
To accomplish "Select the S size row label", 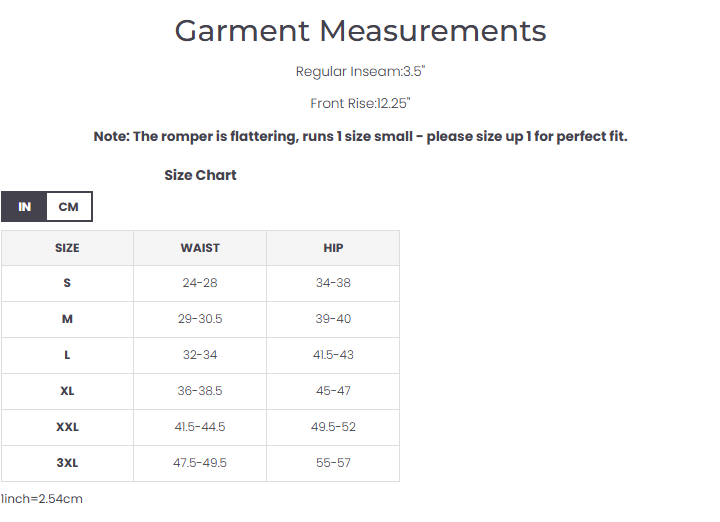I will pos(67,283).
